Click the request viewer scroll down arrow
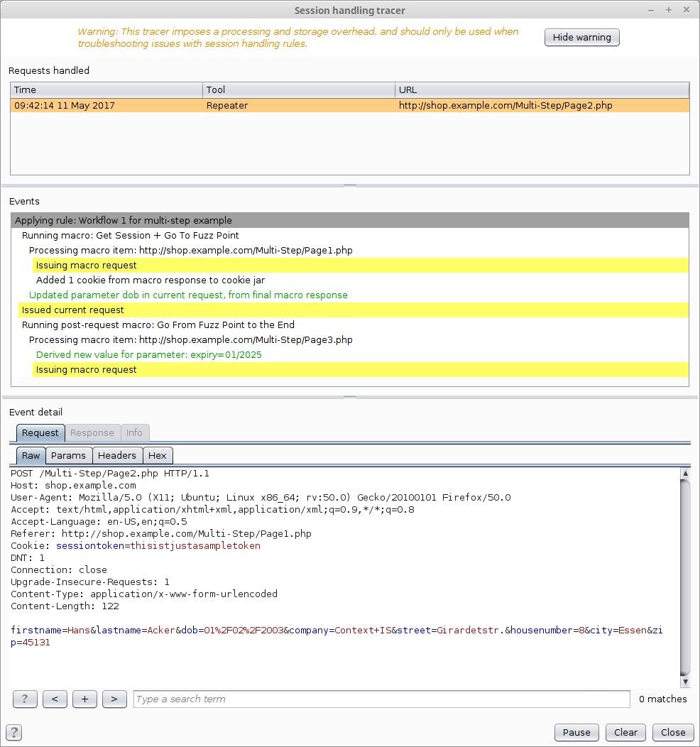 tap(685, 682)
